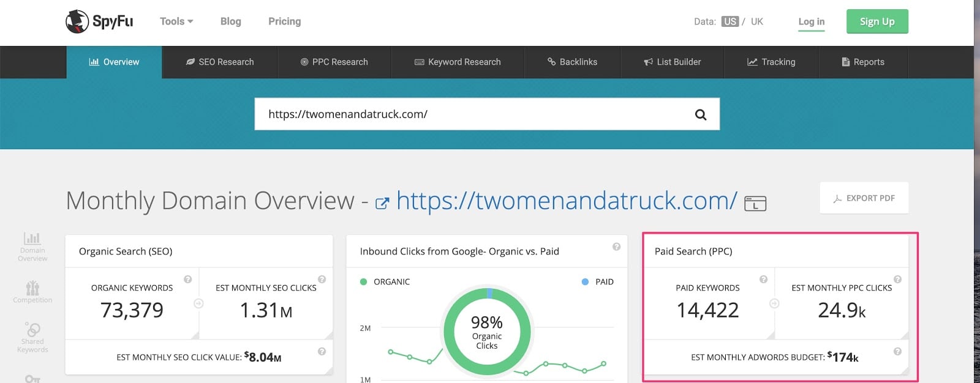Click help icon on Inbound Clicks card
The image size is (980, 383).
(x=616, y=247)
